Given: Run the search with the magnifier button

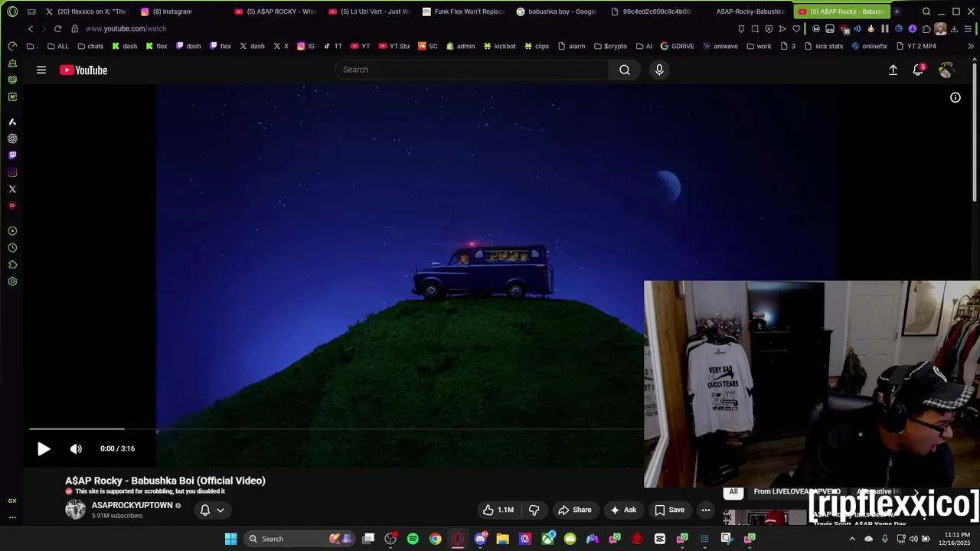Looking at the screenshot, I should pos(625,70).
